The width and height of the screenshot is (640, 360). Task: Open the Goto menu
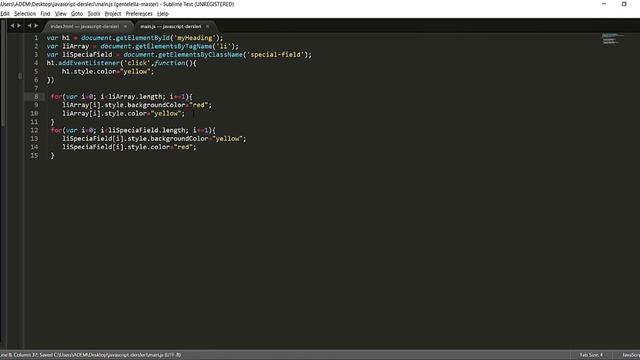coord(77,13)
